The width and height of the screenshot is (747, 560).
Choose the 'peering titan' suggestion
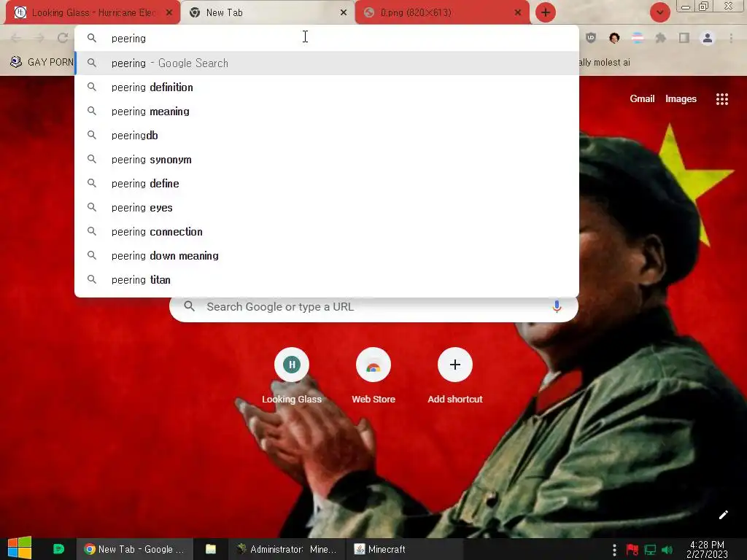(327, 279)
